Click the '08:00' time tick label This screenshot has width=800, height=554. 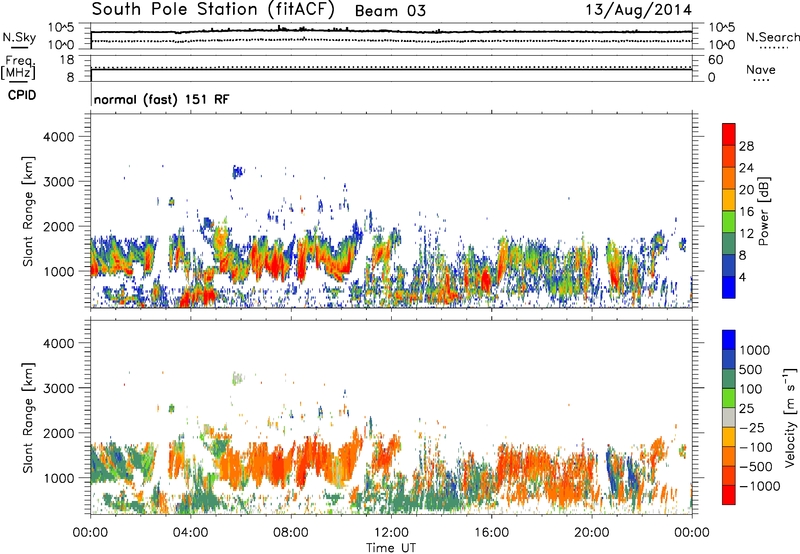click(x=291, y=533)
